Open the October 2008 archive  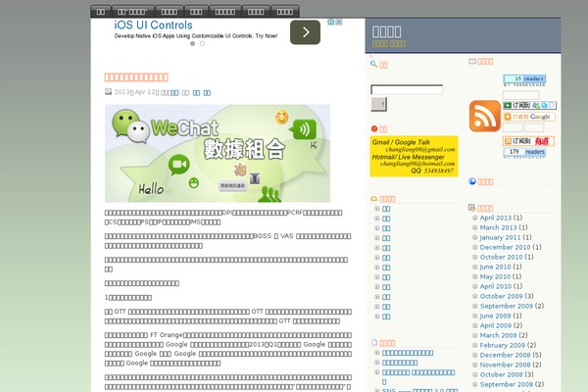pyautogui.click(x=501, y=374)
